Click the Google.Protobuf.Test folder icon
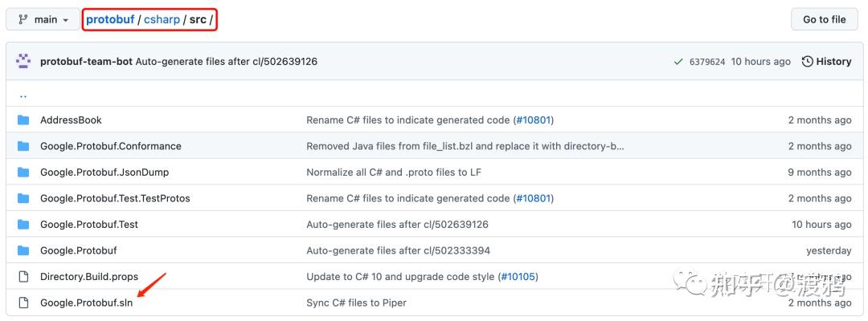Screen dimensions: 868x321 coord(23,225)
